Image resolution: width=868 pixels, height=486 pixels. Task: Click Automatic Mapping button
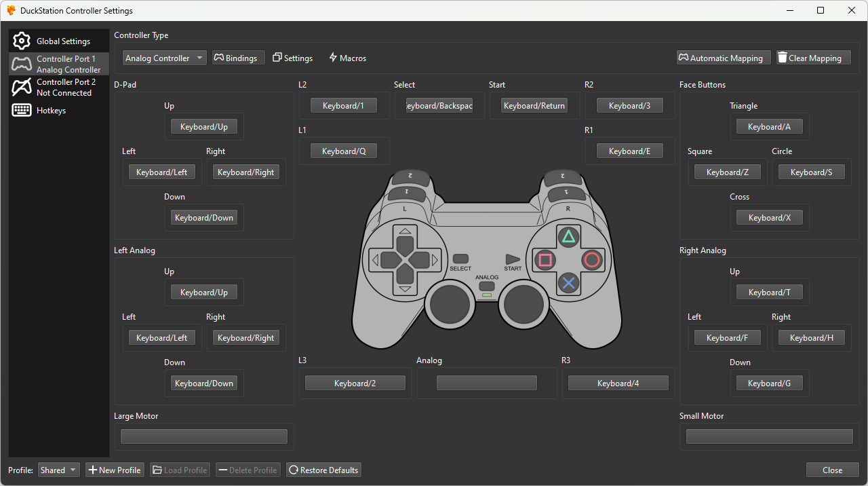point(724,58)
